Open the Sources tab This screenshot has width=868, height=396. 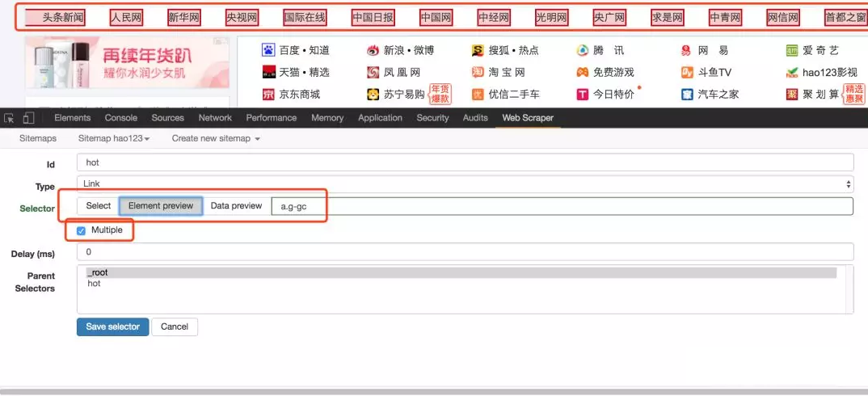point(168,118)
